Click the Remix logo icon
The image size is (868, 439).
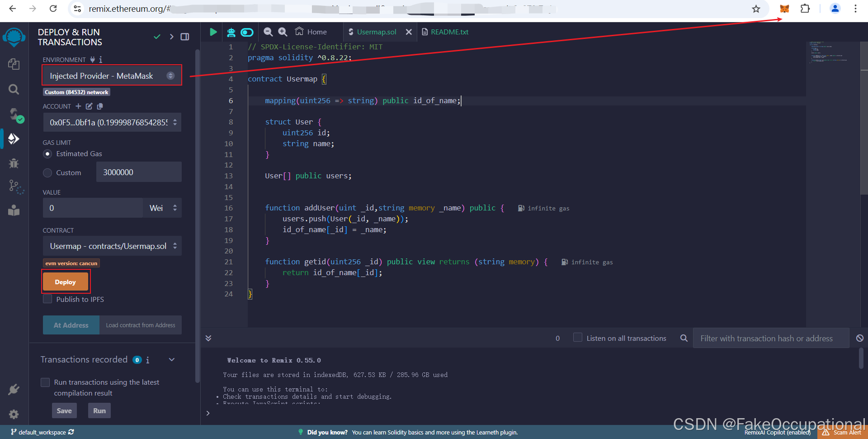click(x=14, y=37)
